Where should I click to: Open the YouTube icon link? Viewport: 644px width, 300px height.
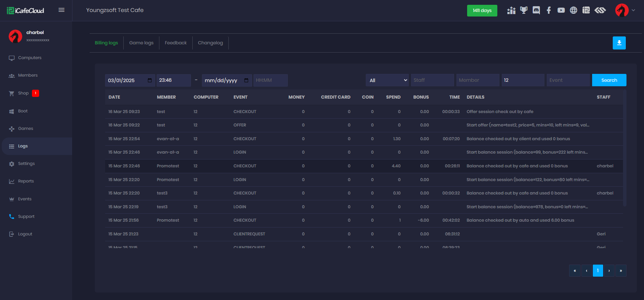click(561, 10)
